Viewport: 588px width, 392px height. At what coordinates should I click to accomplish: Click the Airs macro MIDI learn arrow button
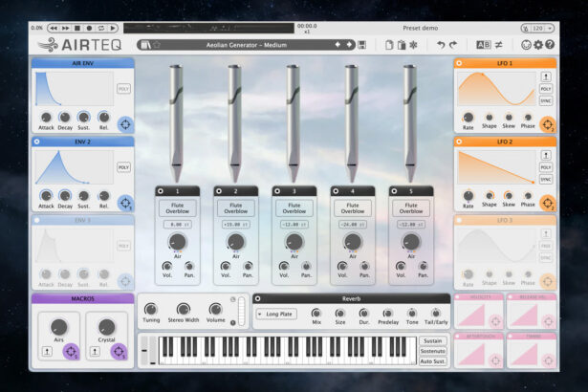47,352
